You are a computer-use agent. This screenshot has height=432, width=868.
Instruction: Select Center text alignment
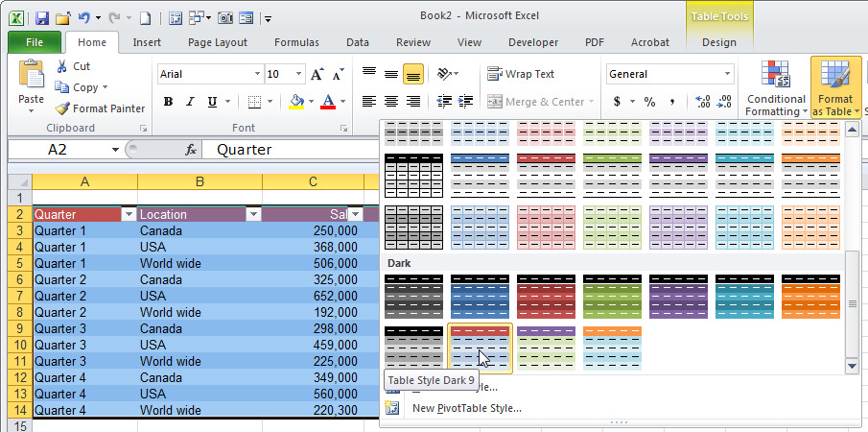(x=391, y=102)
